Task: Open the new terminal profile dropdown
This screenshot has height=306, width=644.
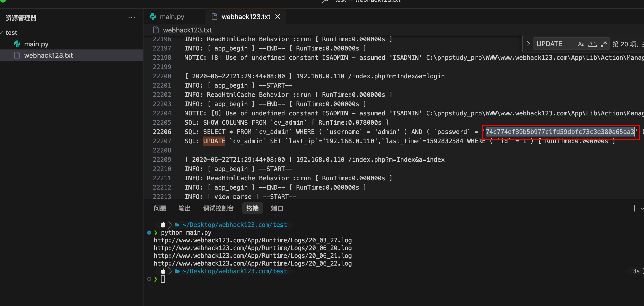Action: coord(642,208)
